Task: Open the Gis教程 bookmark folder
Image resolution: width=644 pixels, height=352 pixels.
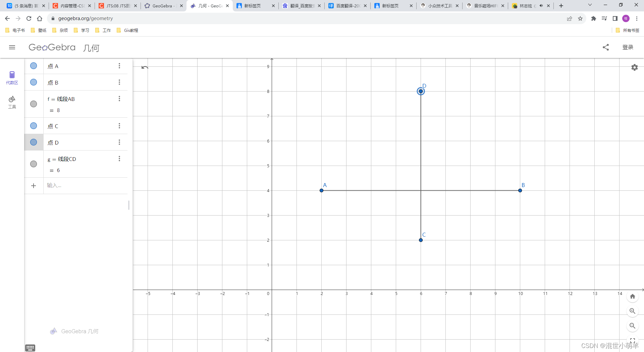Action: (x=127, y=30)
